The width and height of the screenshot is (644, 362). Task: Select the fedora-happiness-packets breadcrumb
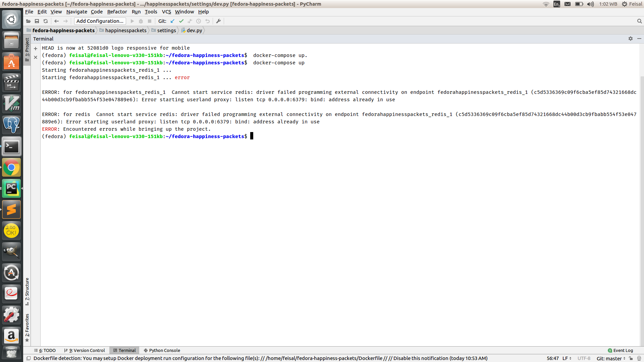pos(61,31)
